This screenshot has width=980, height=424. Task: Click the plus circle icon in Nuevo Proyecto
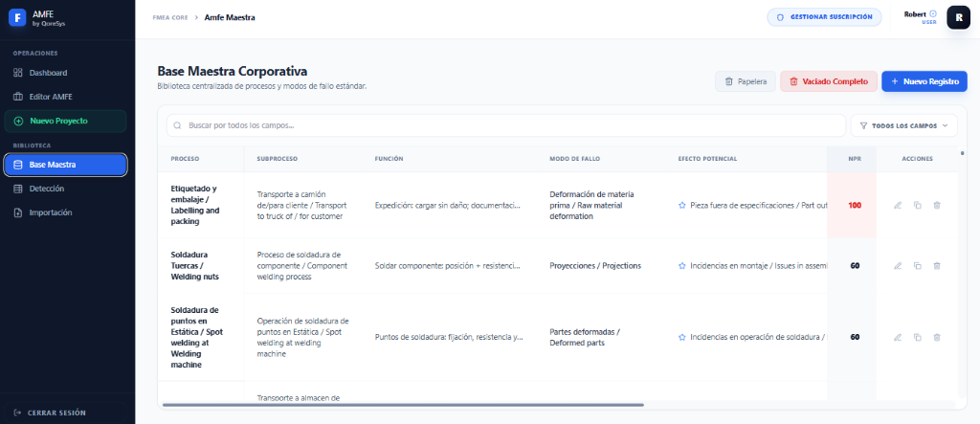pos(17,122)
